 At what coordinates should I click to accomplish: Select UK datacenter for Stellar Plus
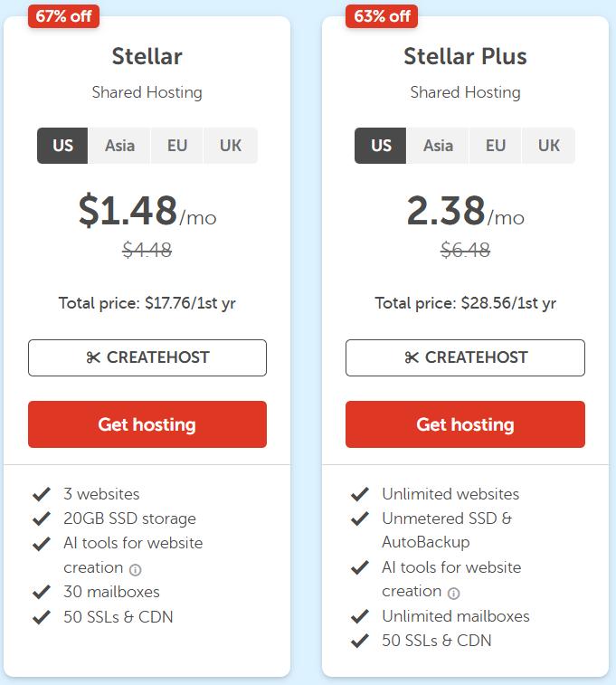549,146
